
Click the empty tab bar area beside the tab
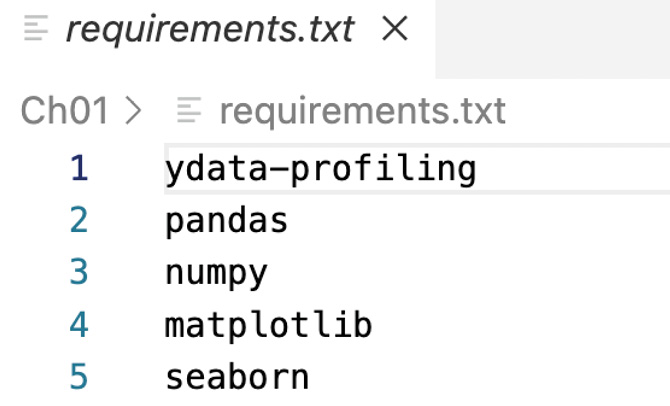(553, 39)
